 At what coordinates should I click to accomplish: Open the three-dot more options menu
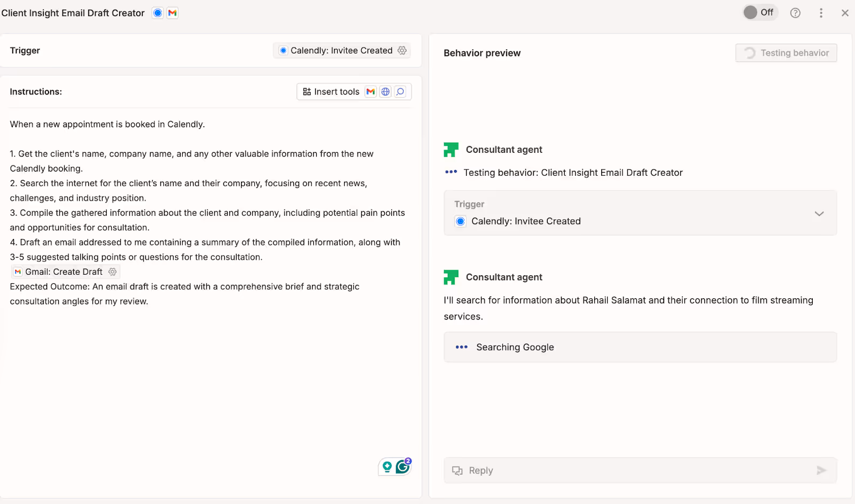coord(821,13)
